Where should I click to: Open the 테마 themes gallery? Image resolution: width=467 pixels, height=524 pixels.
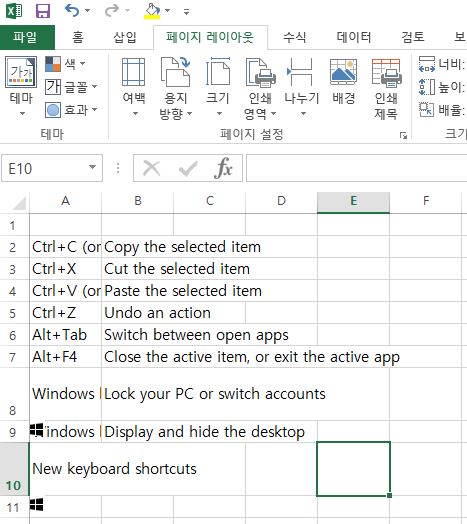(x=21, y=86)
